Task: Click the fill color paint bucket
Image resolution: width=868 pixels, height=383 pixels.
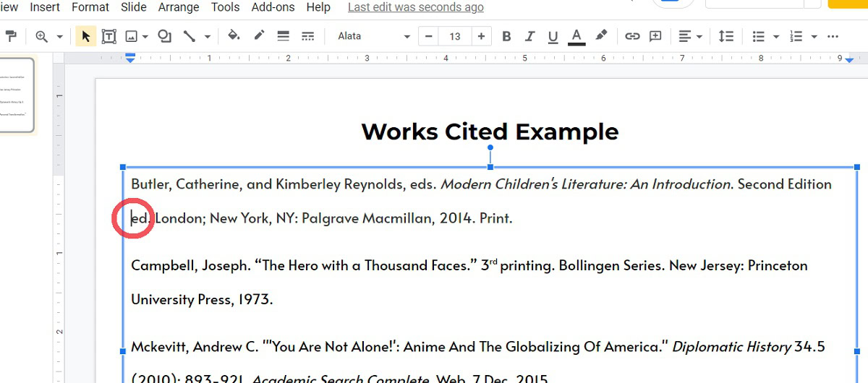Action: coord(234,36)
